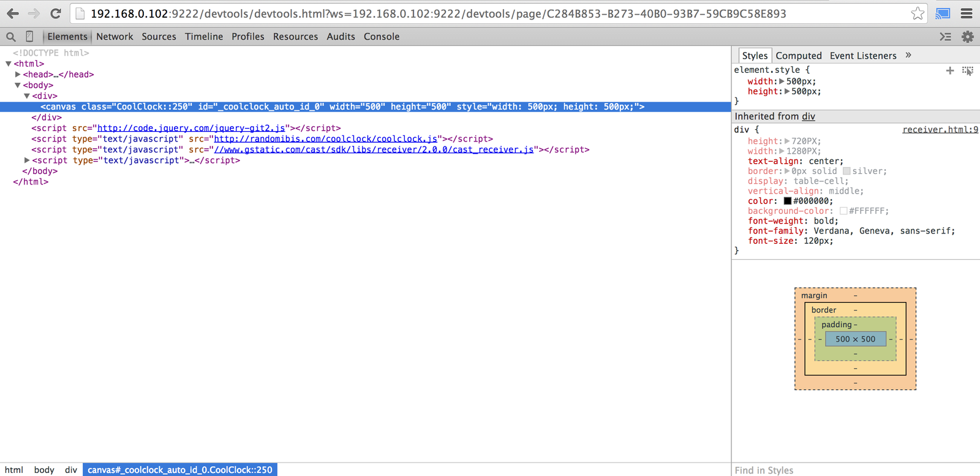
Task: Switch to the Audits panel
Action: coord(341,37)
